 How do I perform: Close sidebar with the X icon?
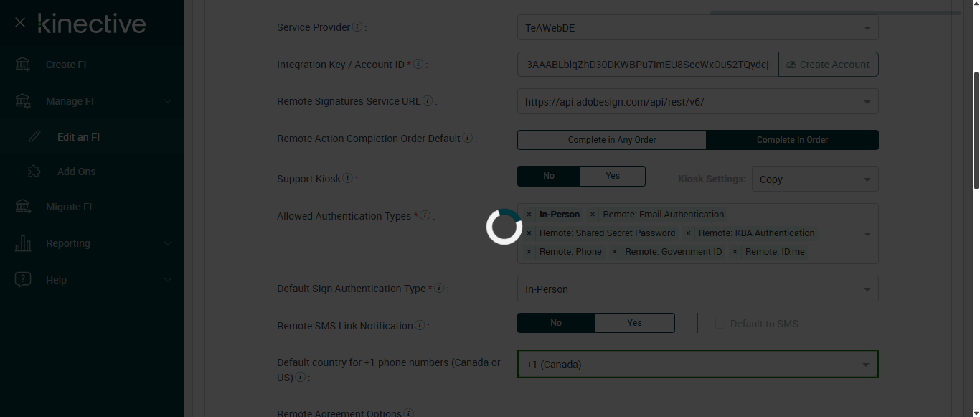click(x=20, y=23)
